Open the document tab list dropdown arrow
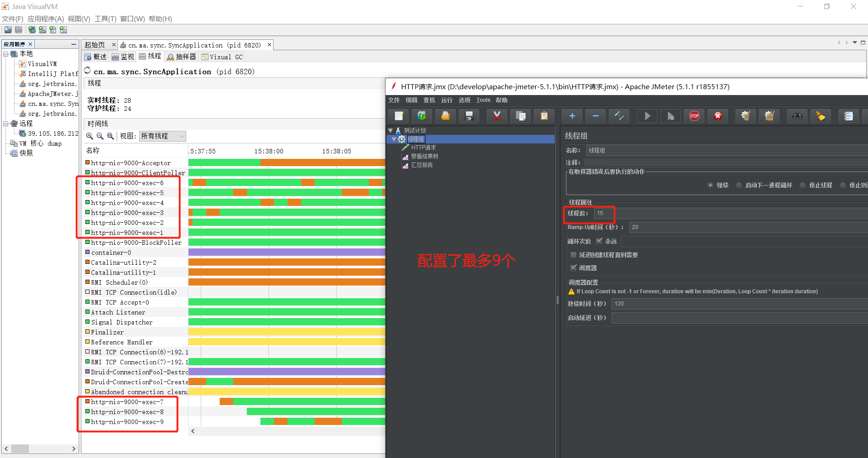The height and width of the screenshot is (458, 868). [x=855, y=43]
